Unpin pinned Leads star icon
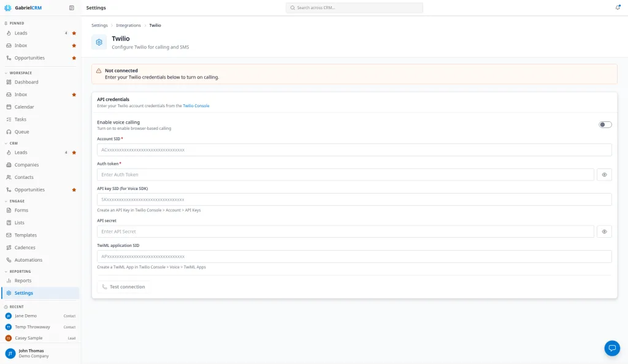This screenshot has width=628, height=364. pos(74,33)
